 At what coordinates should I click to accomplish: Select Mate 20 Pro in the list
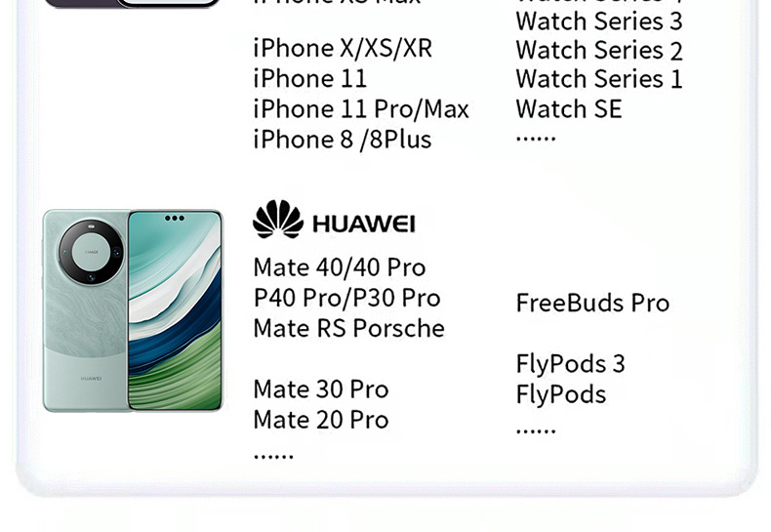(x=320, y=420)
